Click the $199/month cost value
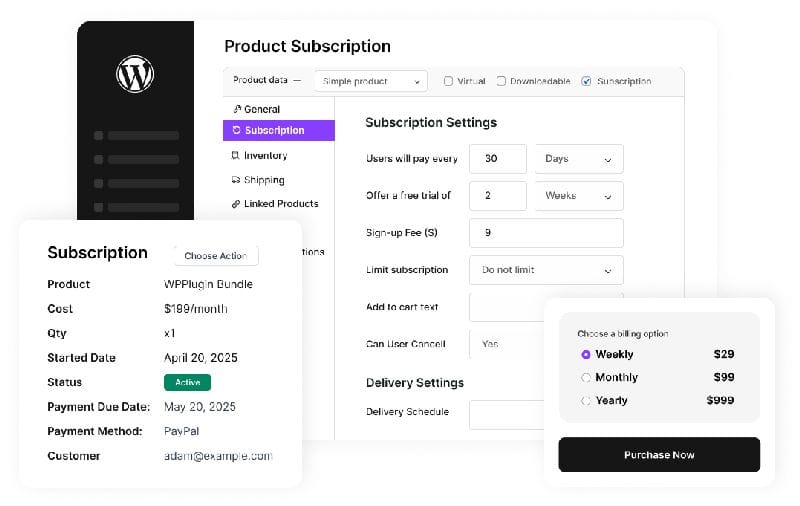The height and width of the screenshot is (506, 800). click(x=196, y=309)
